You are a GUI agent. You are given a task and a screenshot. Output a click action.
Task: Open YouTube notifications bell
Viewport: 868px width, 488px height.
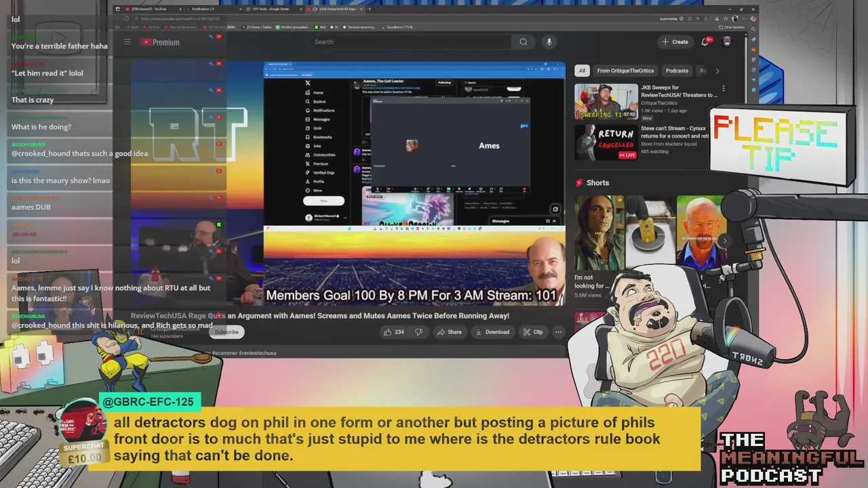point(706,42)
